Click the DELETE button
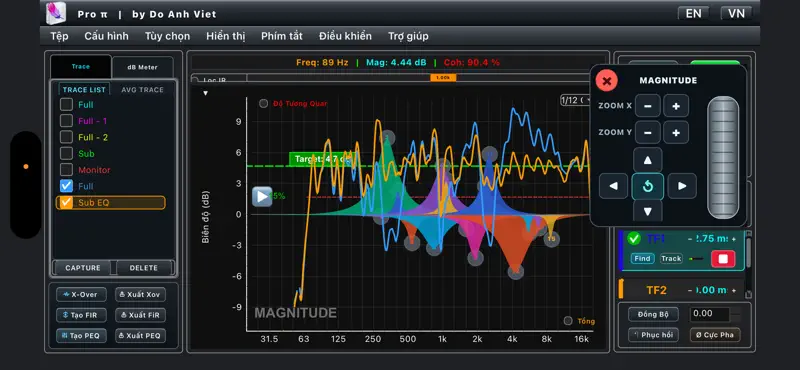This screenshot has width=800, height=370. click(144, 268)
